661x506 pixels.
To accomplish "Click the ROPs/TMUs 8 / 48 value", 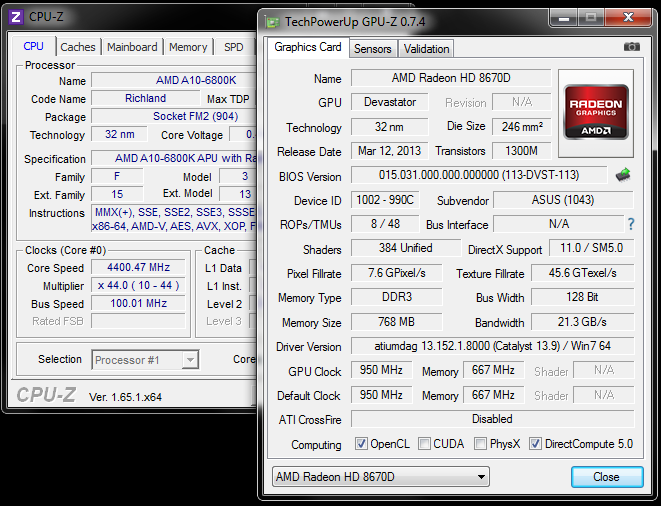I will [385, 224].
